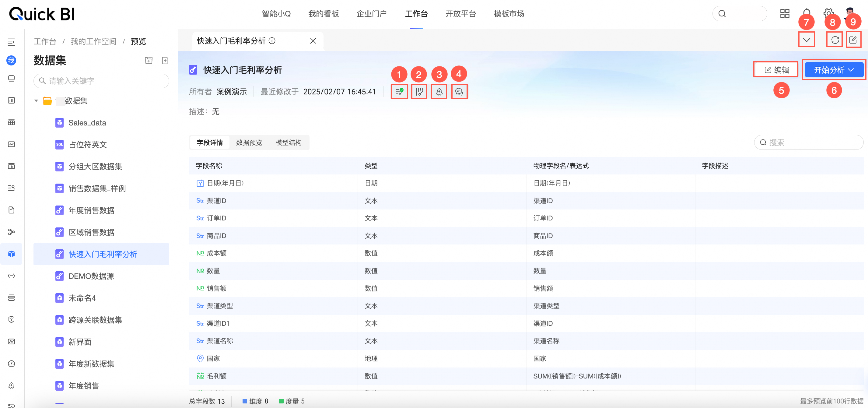Click the info icon beside tab title
Screen dimensions: 868x408
coord(272,41)
